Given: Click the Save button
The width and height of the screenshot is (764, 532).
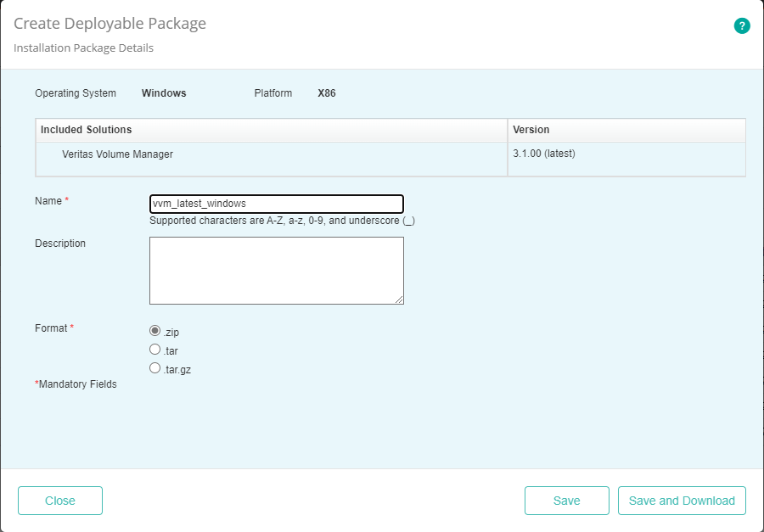Looking at the screenshot, I should click(566, 501).
